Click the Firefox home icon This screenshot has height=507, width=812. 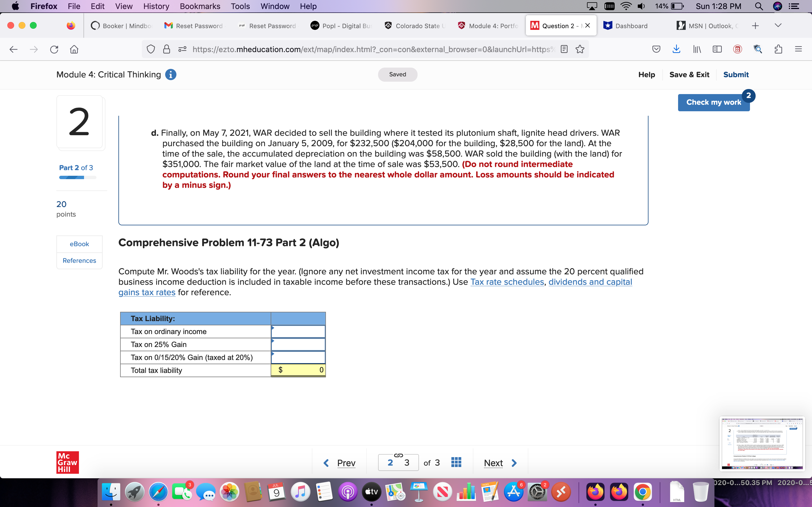click(x=74, y=50)
